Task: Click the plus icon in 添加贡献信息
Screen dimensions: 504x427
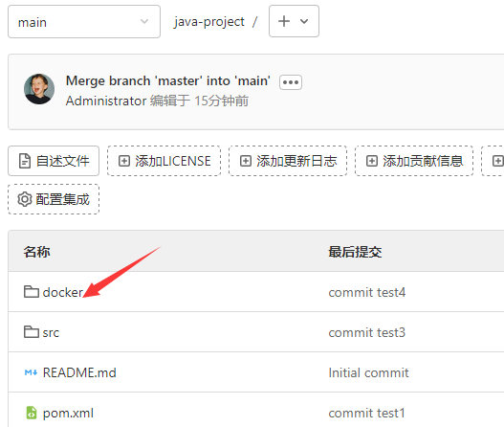Action: 372,161
